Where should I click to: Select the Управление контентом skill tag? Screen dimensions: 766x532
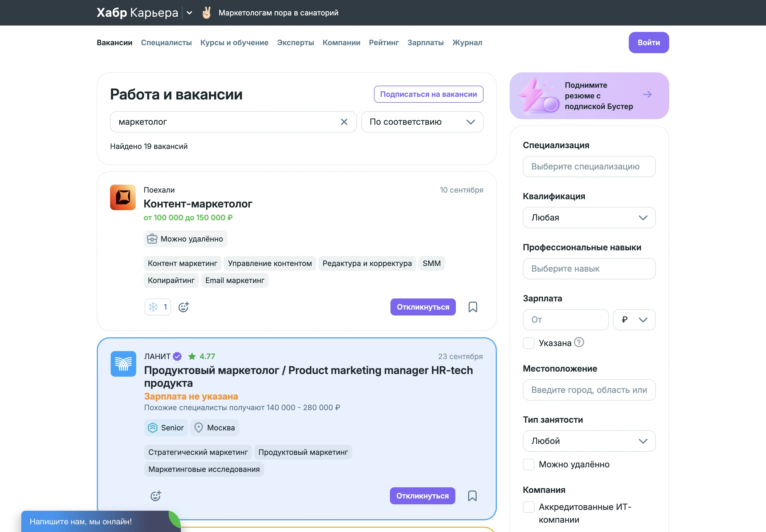(x=270, y=263)
